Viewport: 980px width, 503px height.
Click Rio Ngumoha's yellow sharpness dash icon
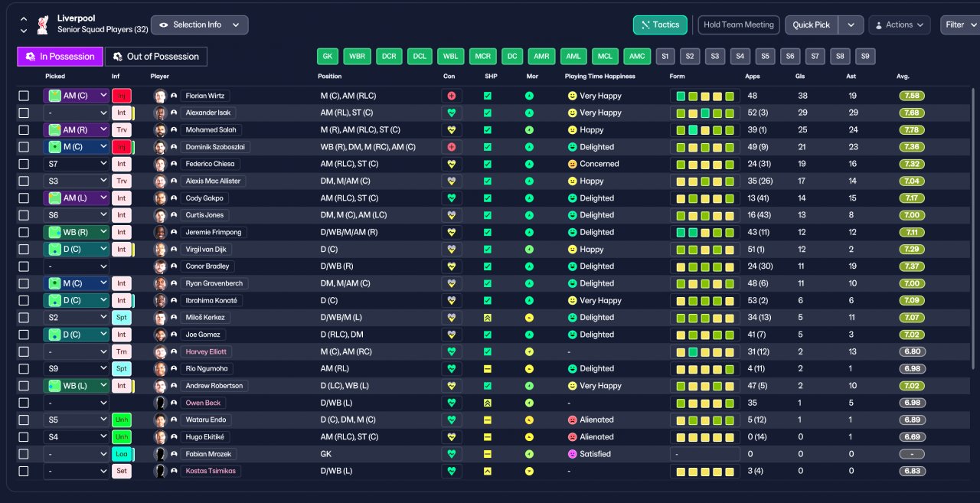pos(488,368)
